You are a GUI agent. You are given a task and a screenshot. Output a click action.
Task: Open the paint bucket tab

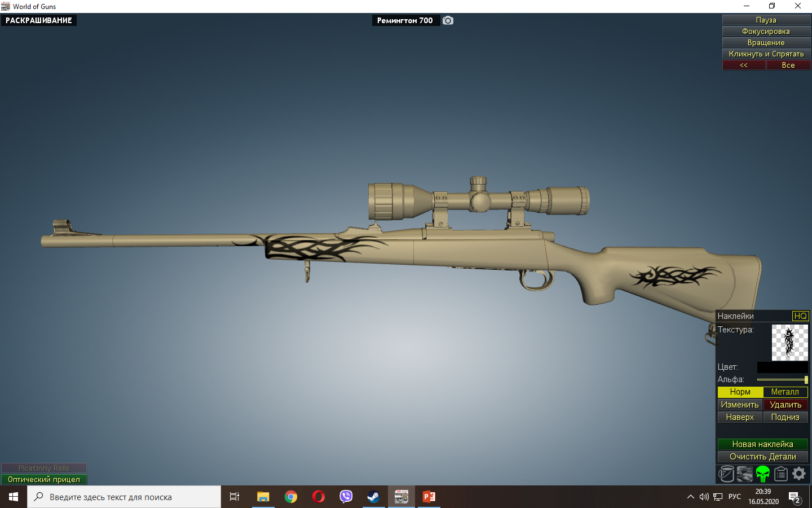726,474
